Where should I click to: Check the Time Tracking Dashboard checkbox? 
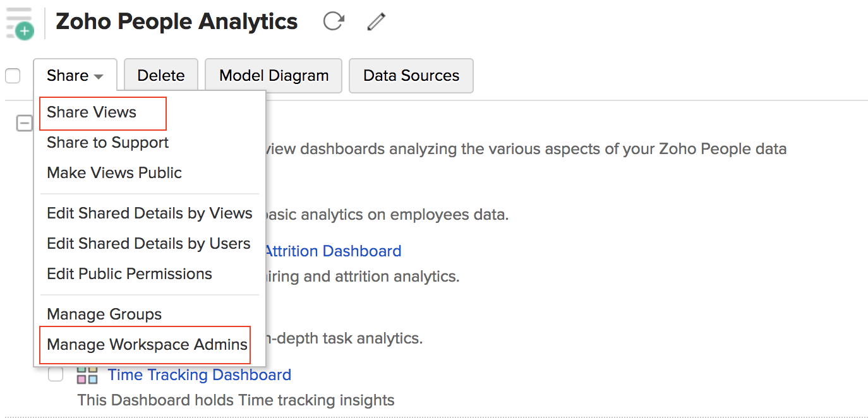coord(56,374)
